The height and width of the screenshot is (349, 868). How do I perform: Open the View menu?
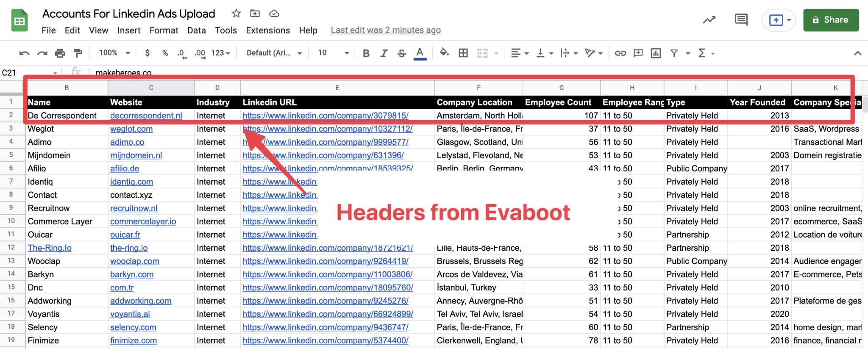pyautogui.click(x=99, y=30)
